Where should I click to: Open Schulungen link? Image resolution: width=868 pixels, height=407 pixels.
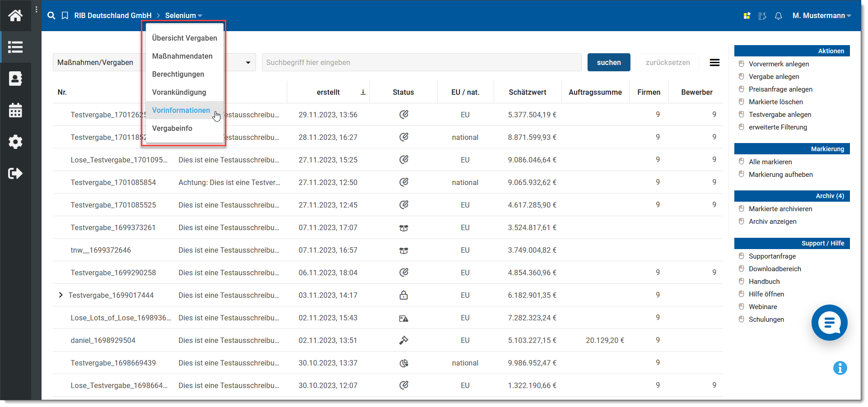[x=766, y=319]
